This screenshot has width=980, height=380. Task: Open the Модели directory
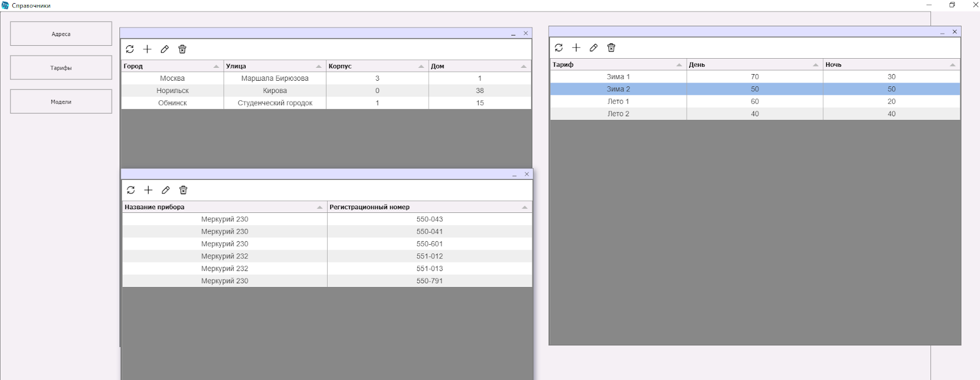point(61,102)
